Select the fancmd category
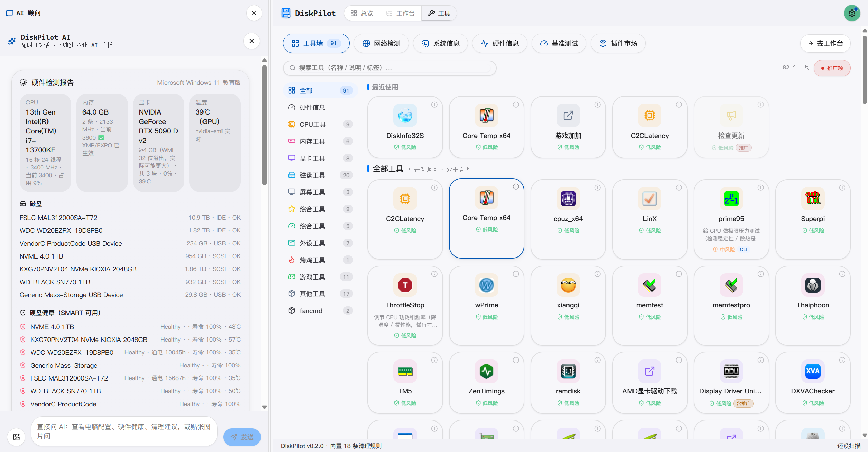 point(320,311)
